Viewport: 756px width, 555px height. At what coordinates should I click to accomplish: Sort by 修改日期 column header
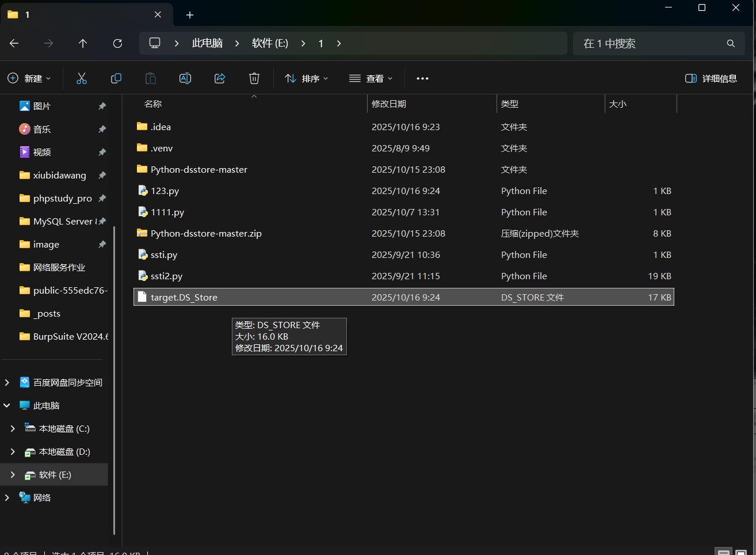coord(389,104)
